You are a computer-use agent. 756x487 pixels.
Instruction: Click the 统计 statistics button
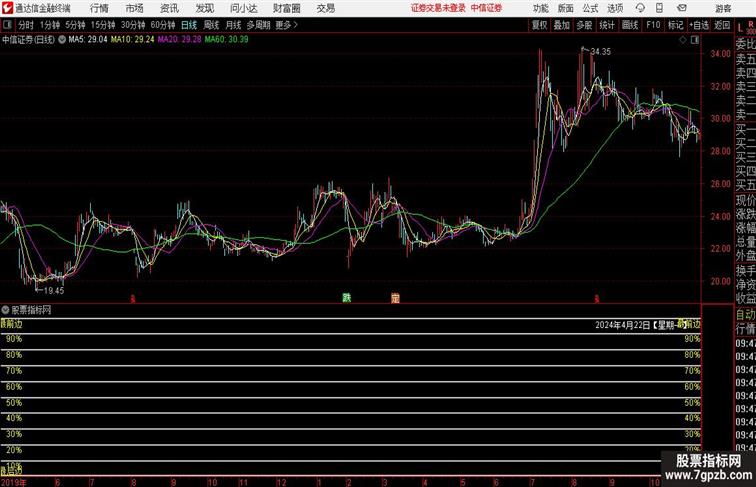tap(607, 25)
